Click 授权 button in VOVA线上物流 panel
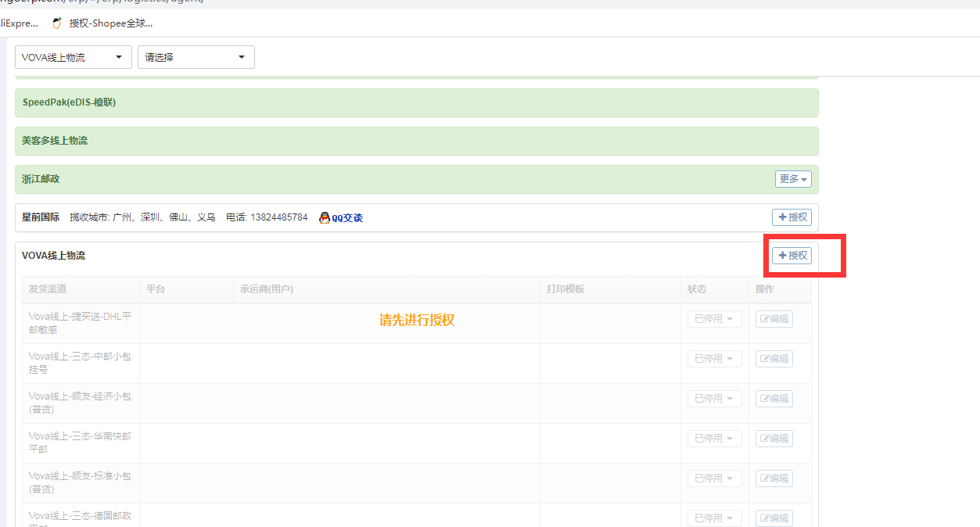The image size is (980, 527). pos(792,256)
